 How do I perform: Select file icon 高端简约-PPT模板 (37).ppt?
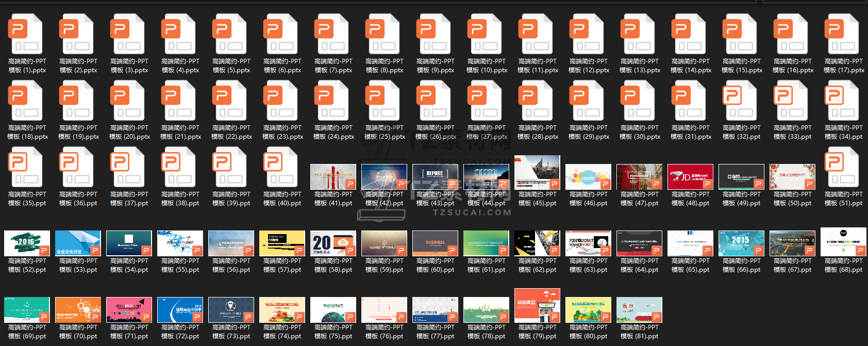coord(127,167)
